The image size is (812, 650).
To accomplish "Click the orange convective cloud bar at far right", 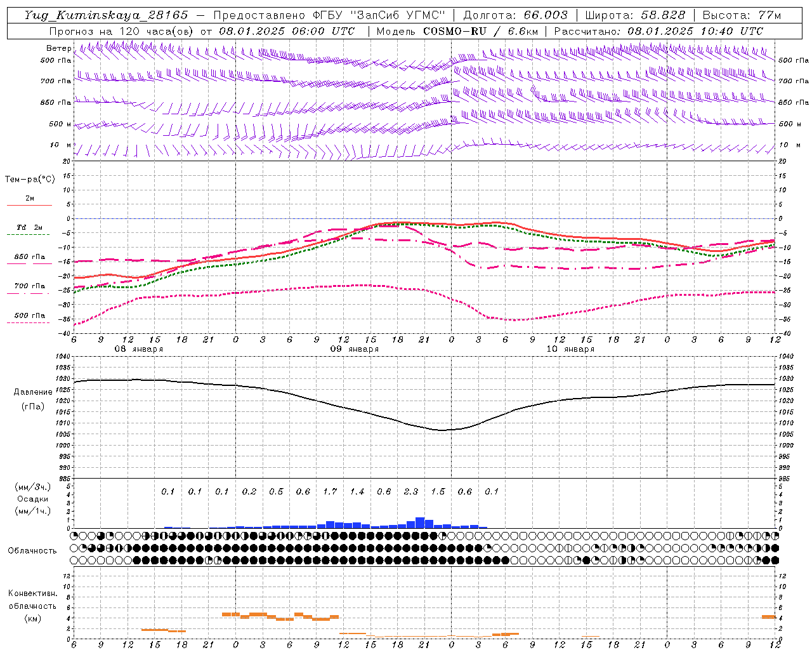I will click(x=769, y=616).
